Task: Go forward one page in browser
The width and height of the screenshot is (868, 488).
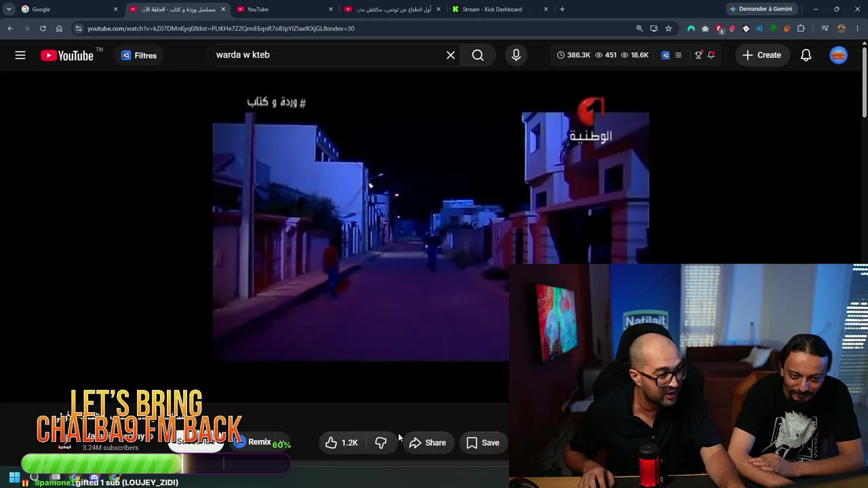Action: click(26, 28)
